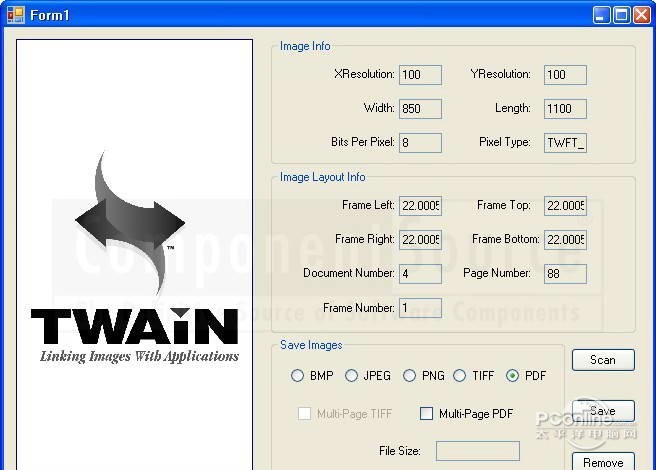This screenshot has height=470, width=656.
Task: Click the Bits Per Pixel label
Action: coord(363,142)
